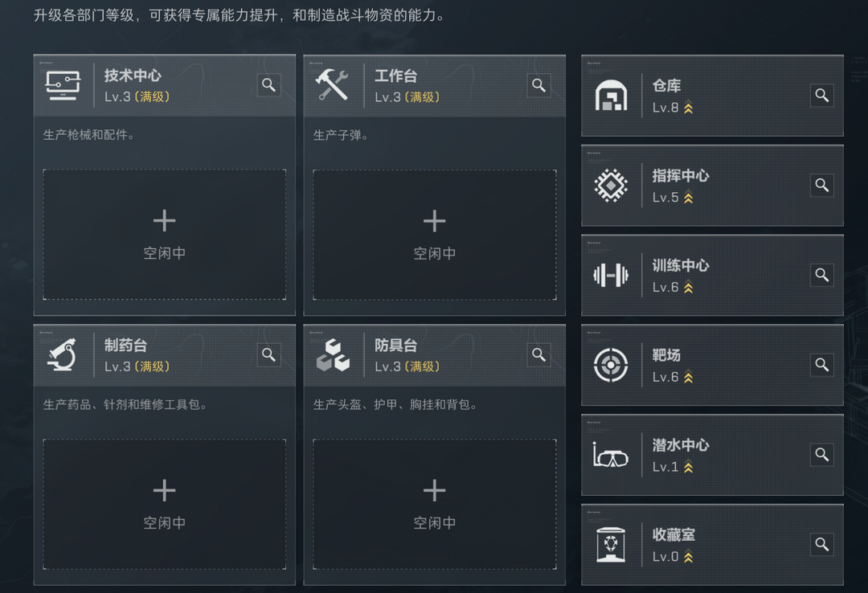Open details magnifier for 工作台
Image resolution: width=868 pixels, height=593 pixels.
tap(538, 85)
